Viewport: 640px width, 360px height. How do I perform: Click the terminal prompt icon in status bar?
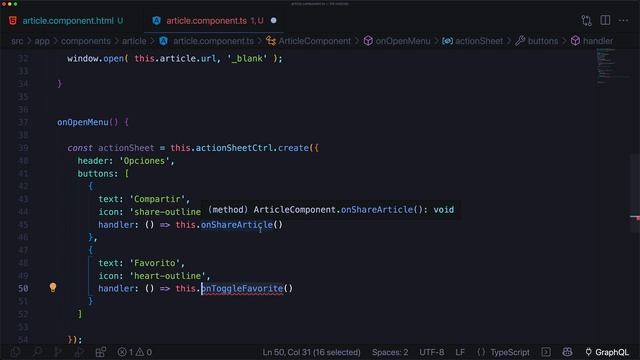tap(546, 352)
